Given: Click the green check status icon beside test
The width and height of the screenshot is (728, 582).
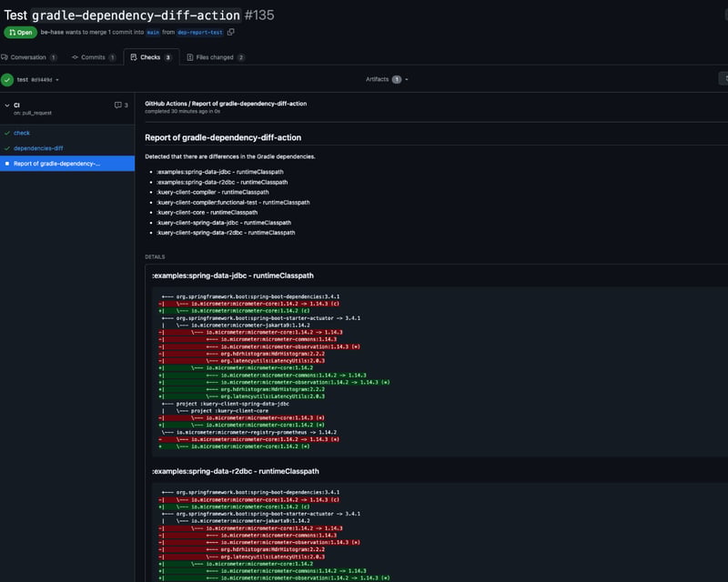Looking at the screenshot, I should [7, 80].
